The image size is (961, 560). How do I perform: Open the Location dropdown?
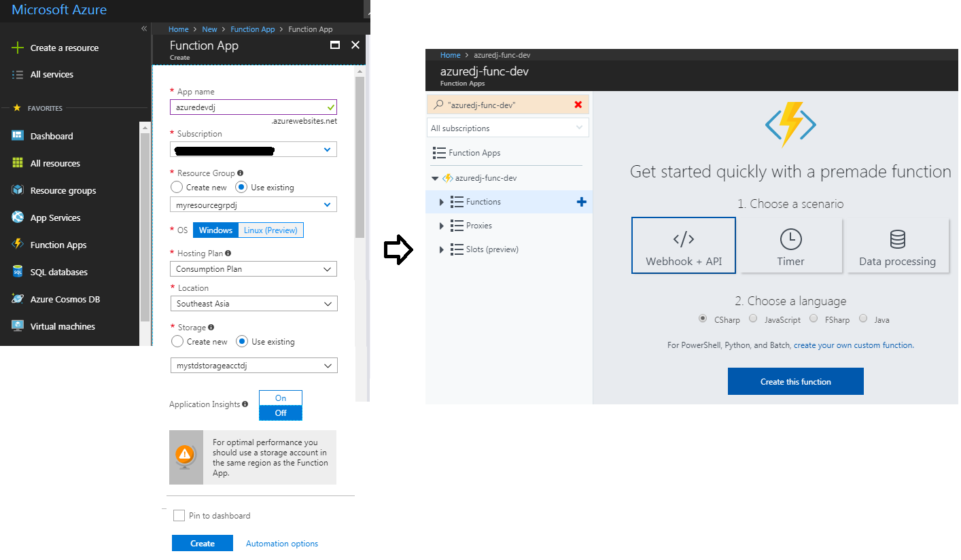253,303
